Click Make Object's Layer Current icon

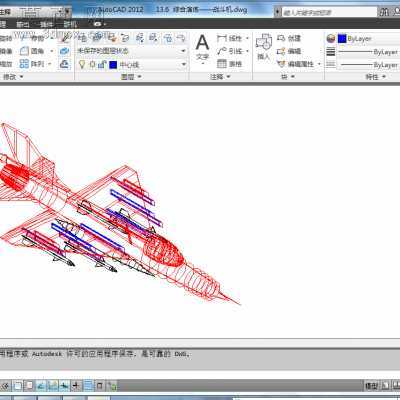tap(96, 38)
